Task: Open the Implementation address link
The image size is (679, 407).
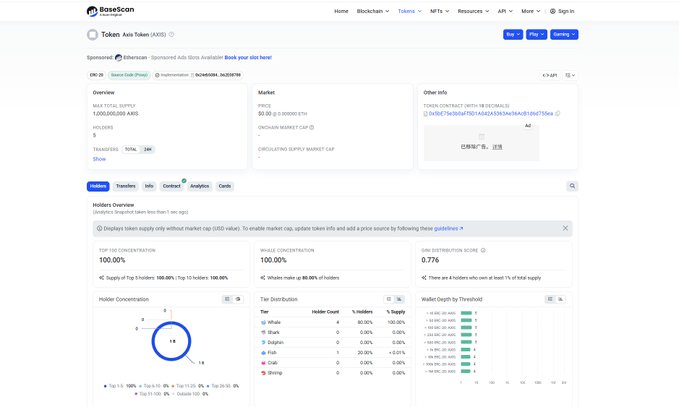Action: (218, 75)
